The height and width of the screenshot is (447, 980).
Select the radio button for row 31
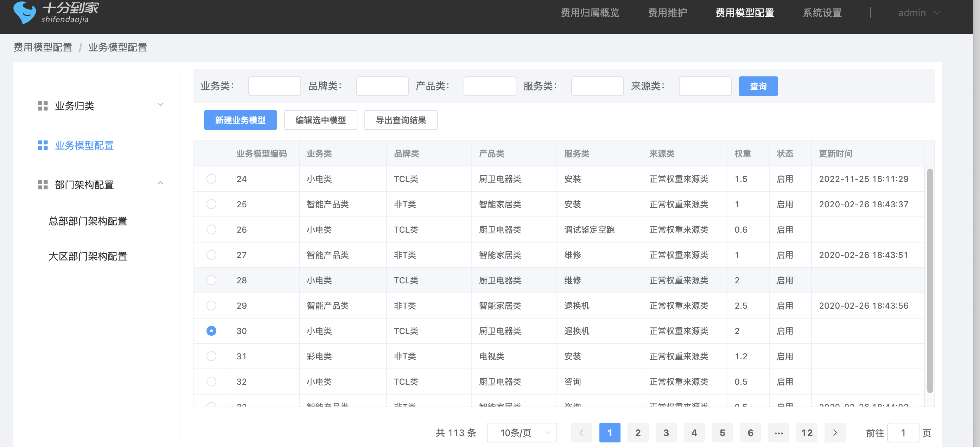pos(211,356)
